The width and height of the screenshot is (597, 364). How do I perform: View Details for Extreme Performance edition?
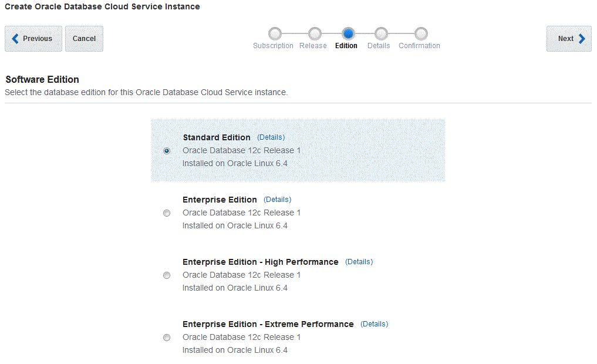[x=375, y=324]
